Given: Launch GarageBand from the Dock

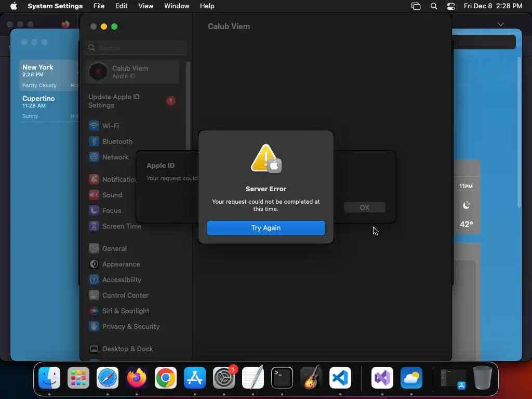Looking at the screenshot, I should coord(311,378).
